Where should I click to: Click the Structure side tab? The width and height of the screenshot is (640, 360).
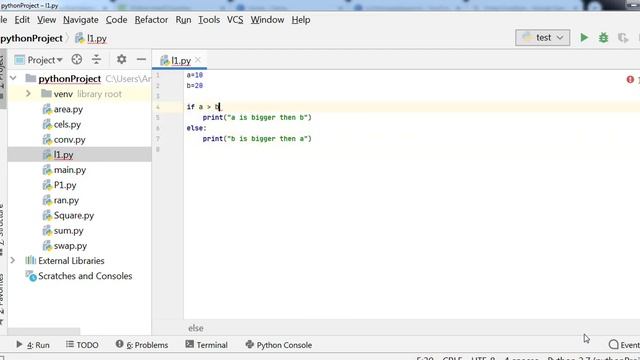(2, 229)
